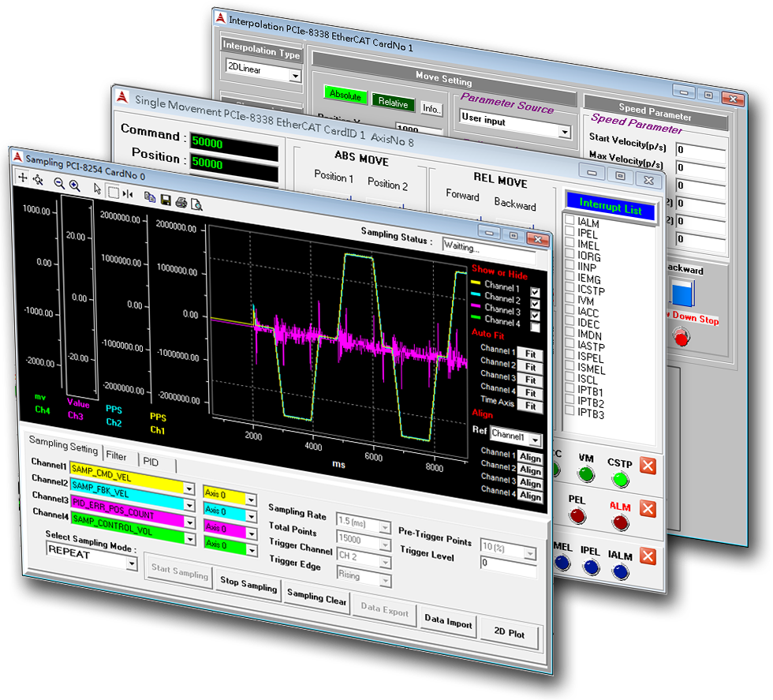The height and width of the screenshot is (700, 773).
Task: Click the Info.. button in Interpolation window
Action: coord(431,109)
